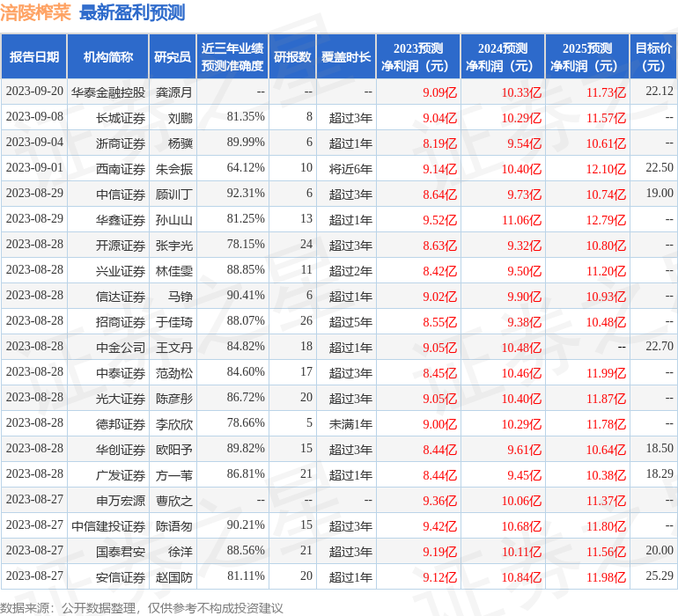Click coverage duration 超过5年
The width and height of the screenshot is (678, 616).
click(350, 321)
